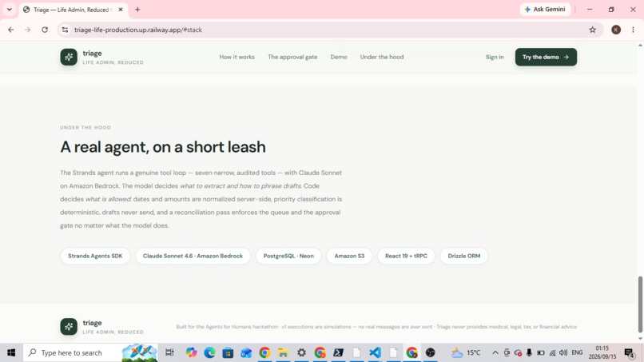Open Microsoft Store from the taskbar

click(x=228, y=352)
